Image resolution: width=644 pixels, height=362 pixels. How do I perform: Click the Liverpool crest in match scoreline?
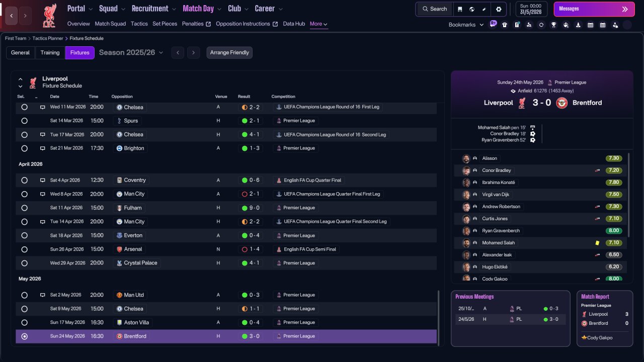(522, 103)
